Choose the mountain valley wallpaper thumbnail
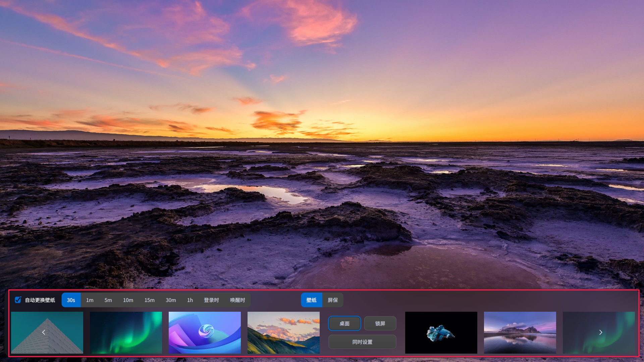Screen dimensions: 644x362 coord(283,333)
